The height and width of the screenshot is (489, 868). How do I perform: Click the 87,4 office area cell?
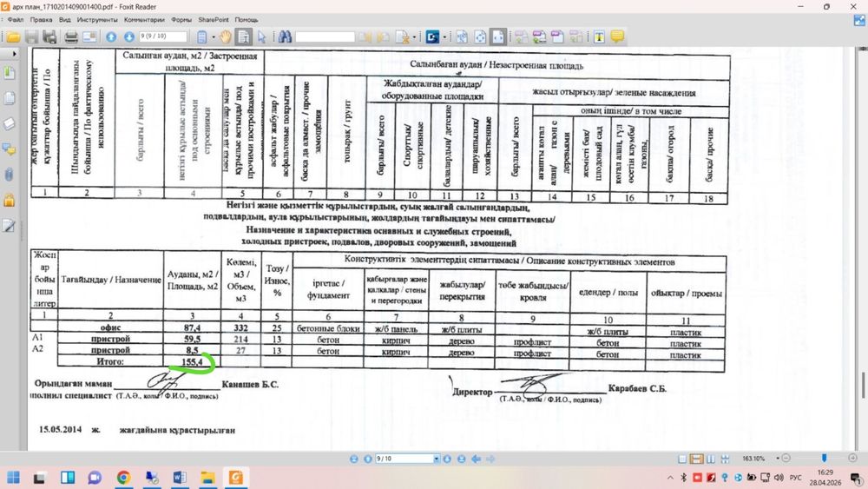[x=192, y=327]
